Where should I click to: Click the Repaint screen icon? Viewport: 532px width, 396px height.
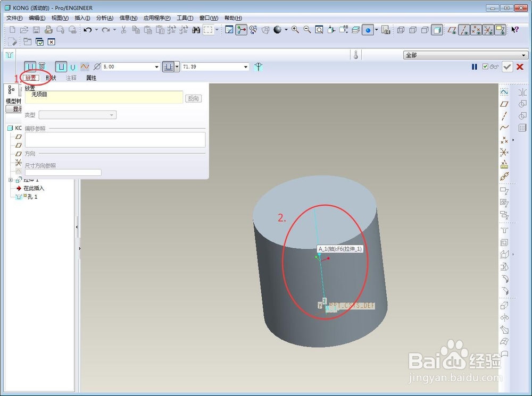pyautogui.click(x=229, y=30)
